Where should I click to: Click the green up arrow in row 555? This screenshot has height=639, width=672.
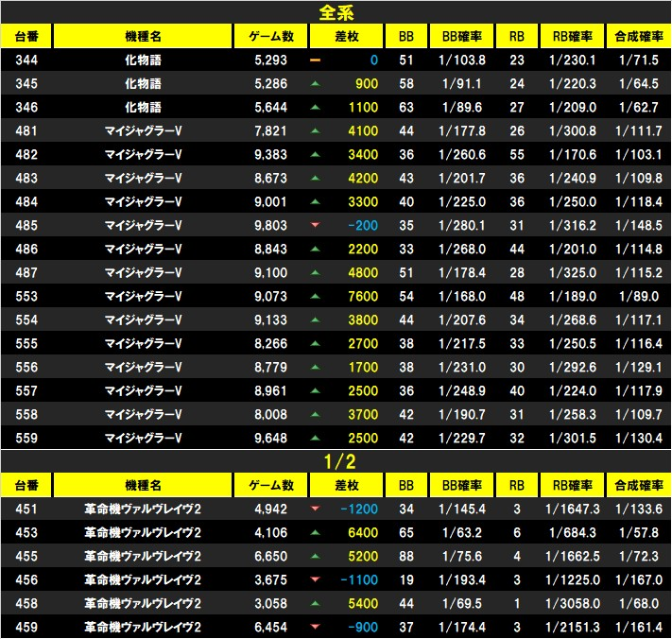(315, 343)
